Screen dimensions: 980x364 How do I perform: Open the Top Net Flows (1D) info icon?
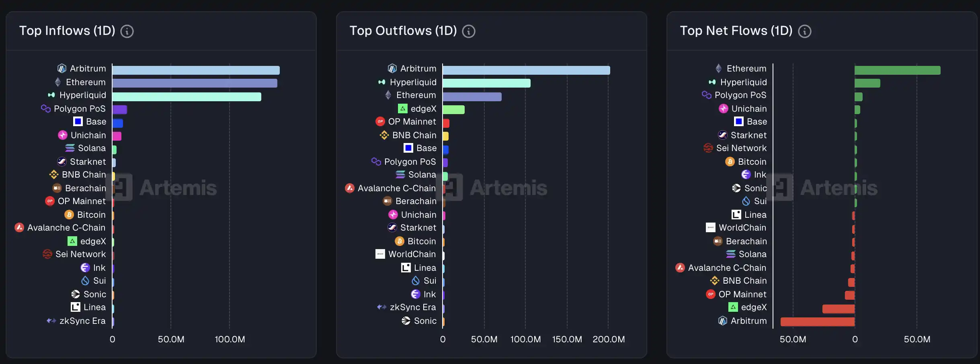pos(804,31)
